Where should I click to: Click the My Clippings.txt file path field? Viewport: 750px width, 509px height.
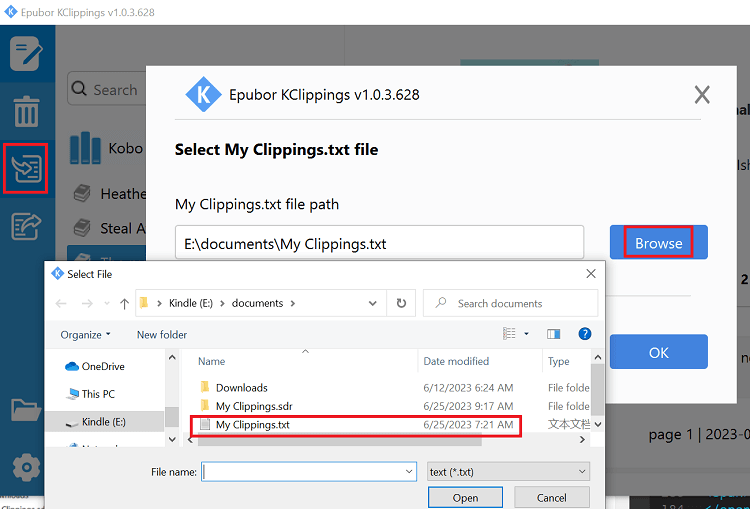[379, 243]
